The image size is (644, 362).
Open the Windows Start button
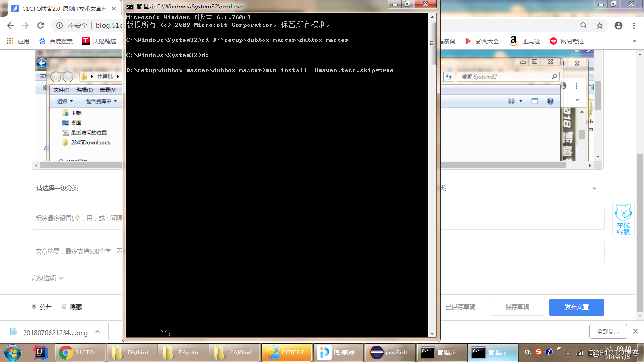point(12,352)
